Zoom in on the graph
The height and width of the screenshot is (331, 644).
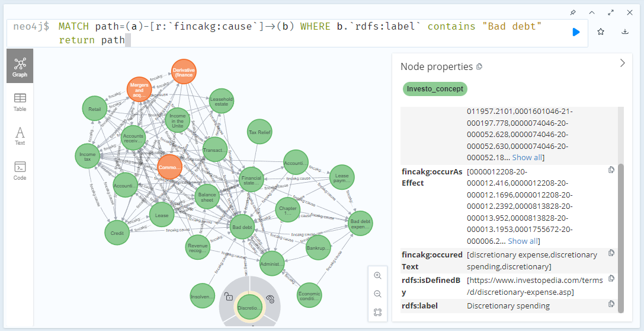click(377, 275)
